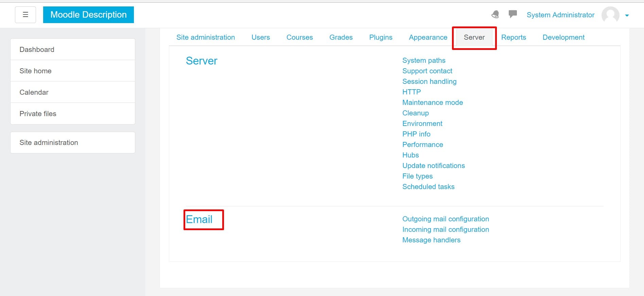The image size is (644, 296).
Task: Expand the user menu dropdown arrow
Action: point(627,15)
